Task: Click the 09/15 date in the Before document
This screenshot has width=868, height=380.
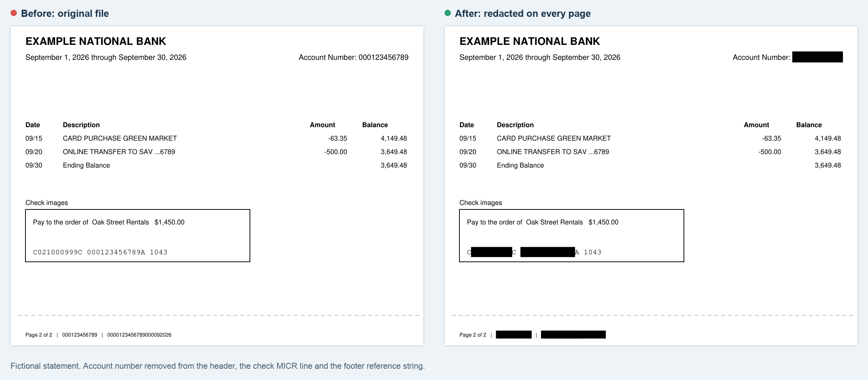Action: (34, 138)
